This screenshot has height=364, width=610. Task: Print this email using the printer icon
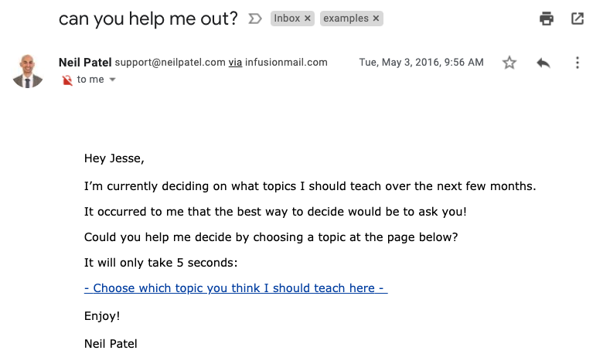pos(547,19)
